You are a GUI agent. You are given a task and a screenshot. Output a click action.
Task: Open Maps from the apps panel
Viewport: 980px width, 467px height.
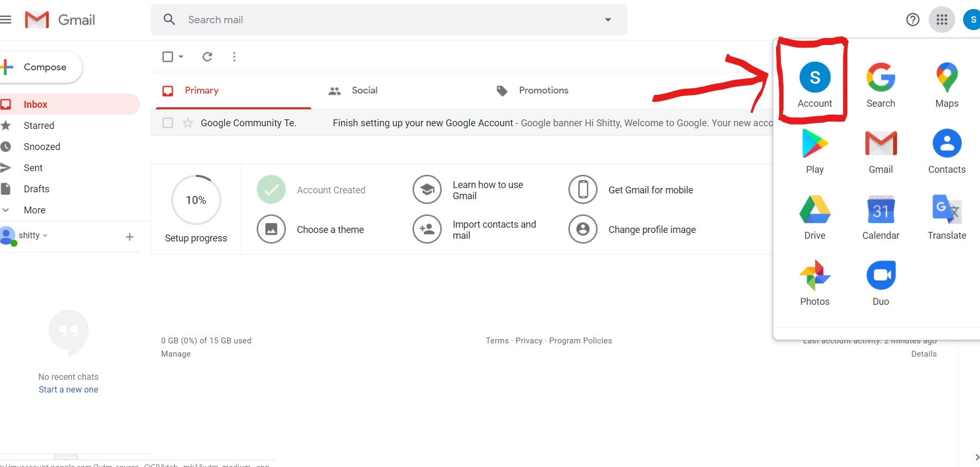(x=947, y=85)
